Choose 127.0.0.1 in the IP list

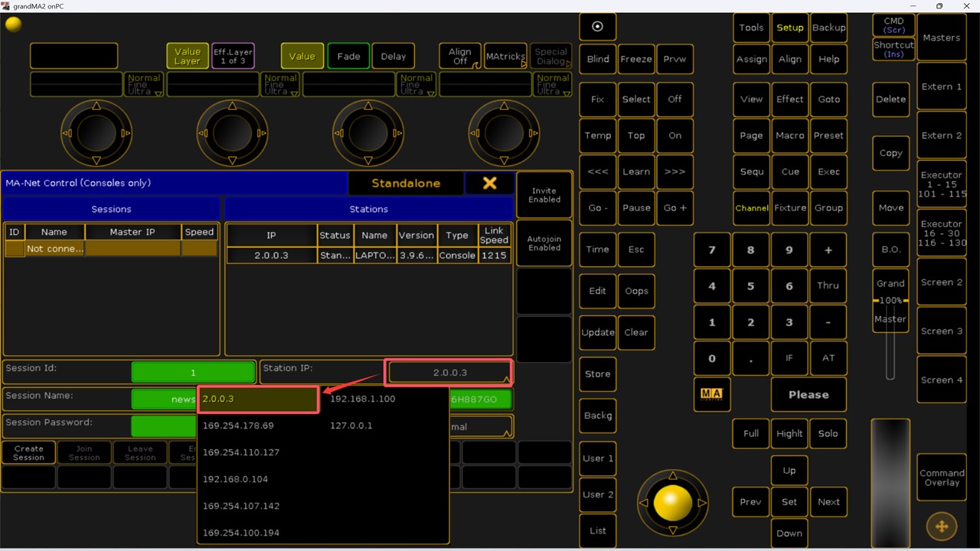(x=351, y=425)
